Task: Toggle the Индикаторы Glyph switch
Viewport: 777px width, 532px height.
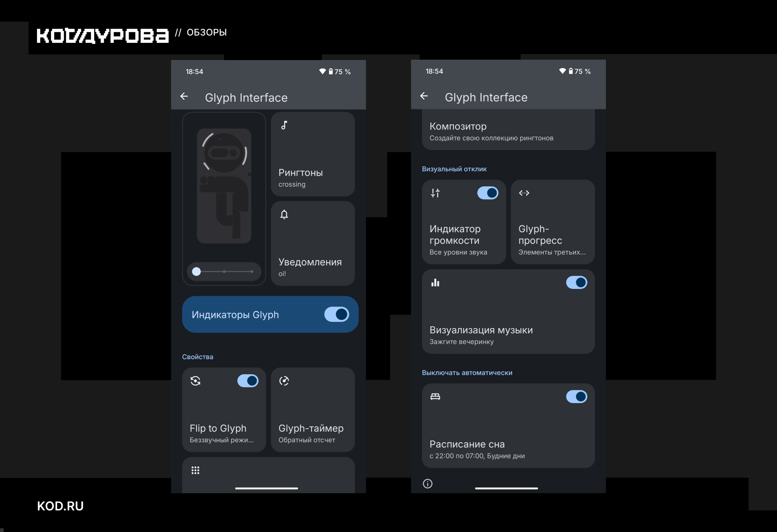Action: tap(337, 315)
